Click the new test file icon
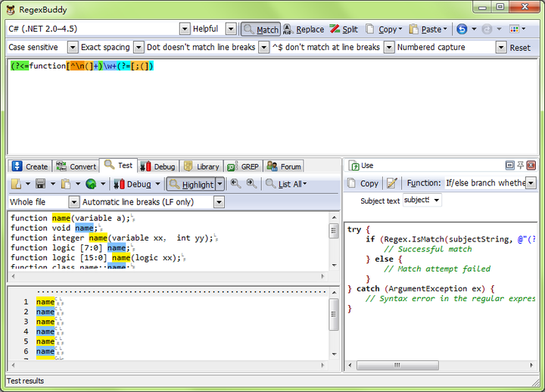 click(x=16, y=184)
